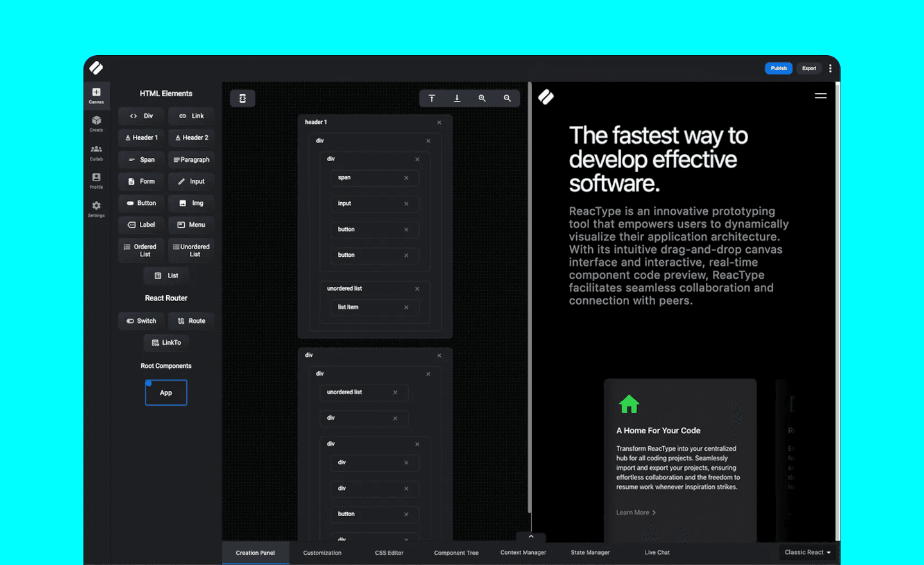Open the Settings gear in sidebar
The height and width of the screenshot is (565, 924).
[96, 209]
